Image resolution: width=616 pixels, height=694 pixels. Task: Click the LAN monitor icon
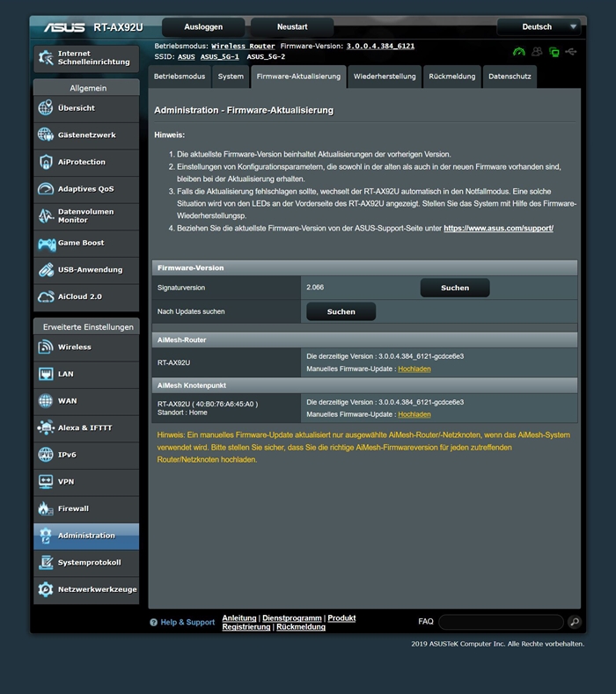46,374
